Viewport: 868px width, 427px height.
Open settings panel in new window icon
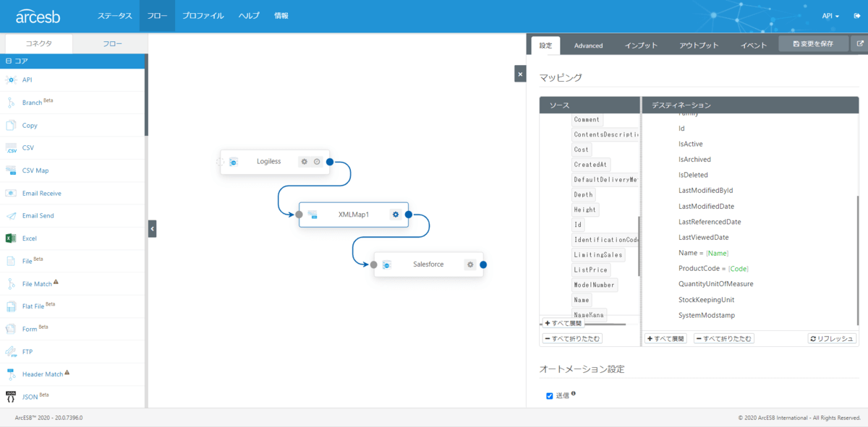click(860, 43)
